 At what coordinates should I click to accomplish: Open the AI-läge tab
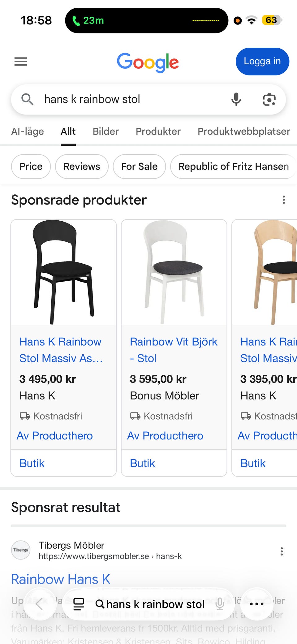click(28, 132)
